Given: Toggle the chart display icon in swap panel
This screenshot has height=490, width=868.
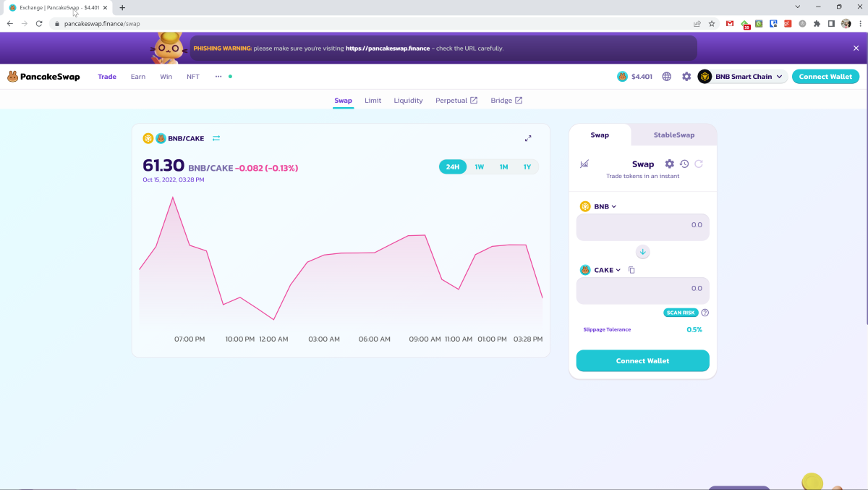Looking at the screenshot, I should click(x=584, y=164).
